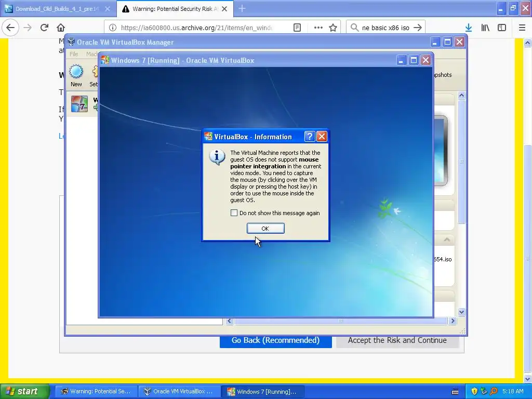Submit the search with the arrow button
532x399 pixels.
[x=418, y=28]
